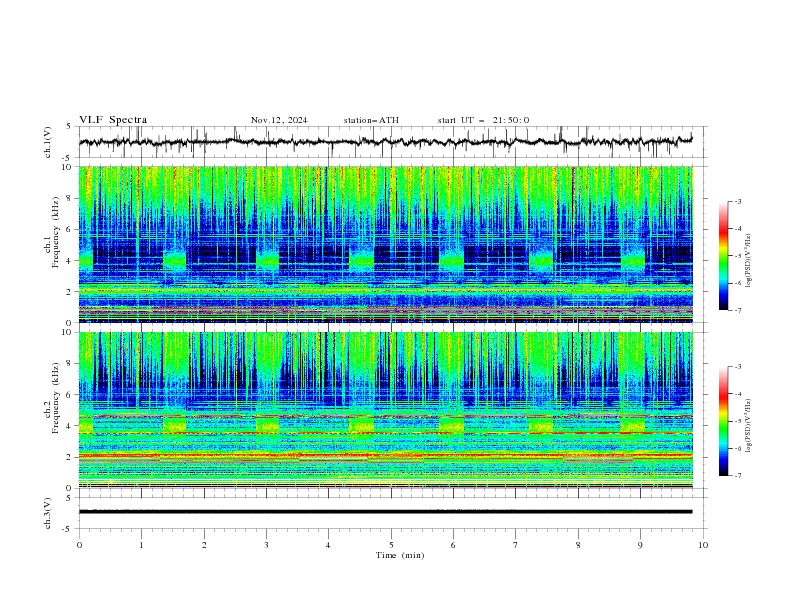Click the "station=ATH" header label
The image size is (792, 612).
(371, 120)
